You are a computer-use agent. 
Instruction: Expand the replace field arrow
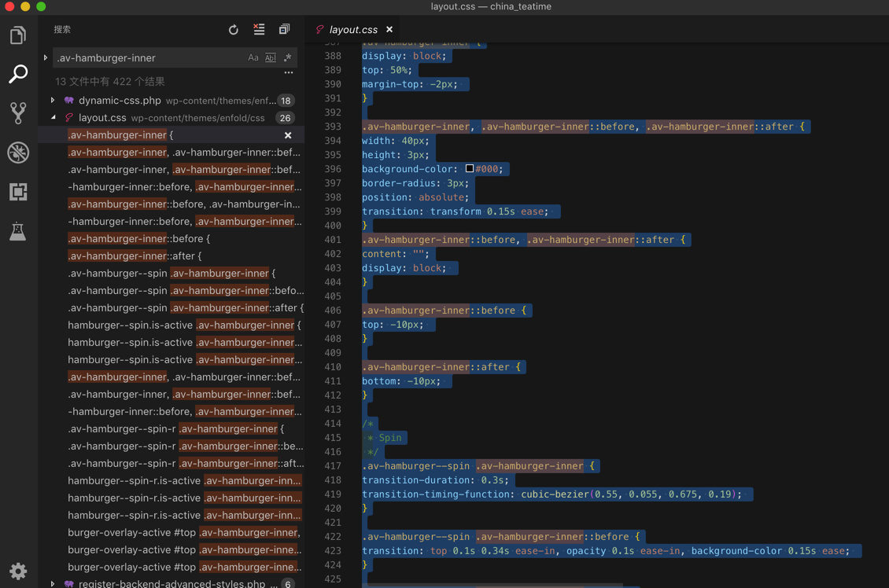click(46, 57)
